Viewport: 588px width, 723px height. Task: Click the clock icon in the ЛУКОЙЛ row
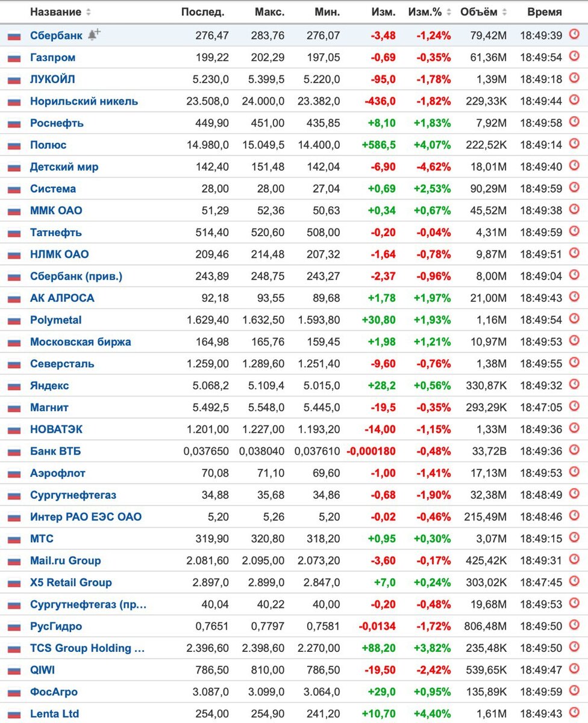tap(574, 78)
